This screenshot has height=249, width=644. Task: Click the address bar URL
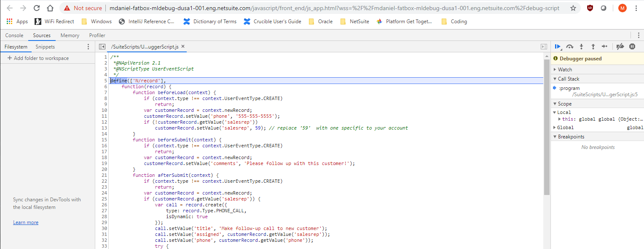(x=334, y=8)
